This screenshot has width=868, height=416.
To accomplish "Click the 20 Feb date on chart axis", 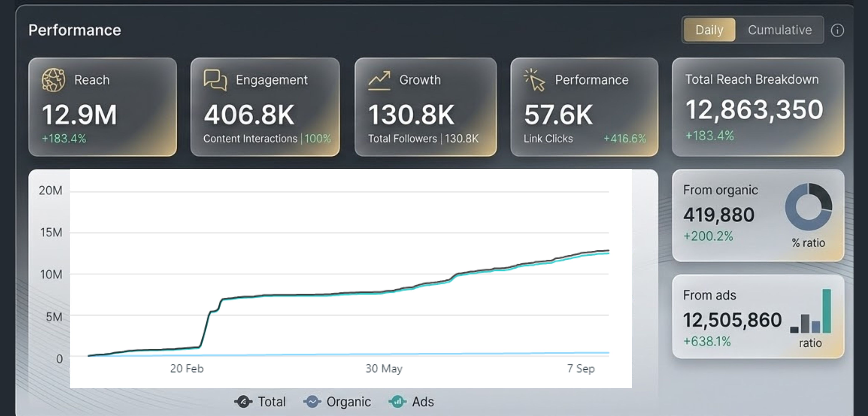I will pos(187,369).
